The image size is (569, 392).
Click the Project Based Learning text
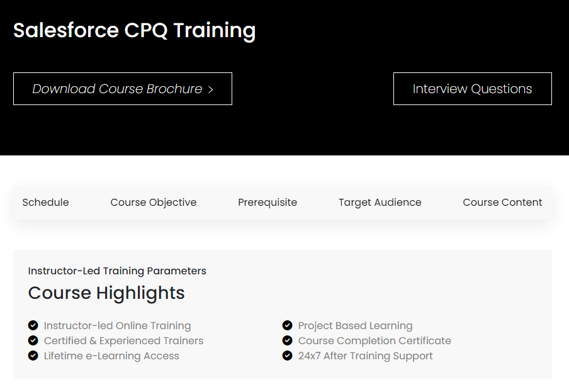point(355,325)
